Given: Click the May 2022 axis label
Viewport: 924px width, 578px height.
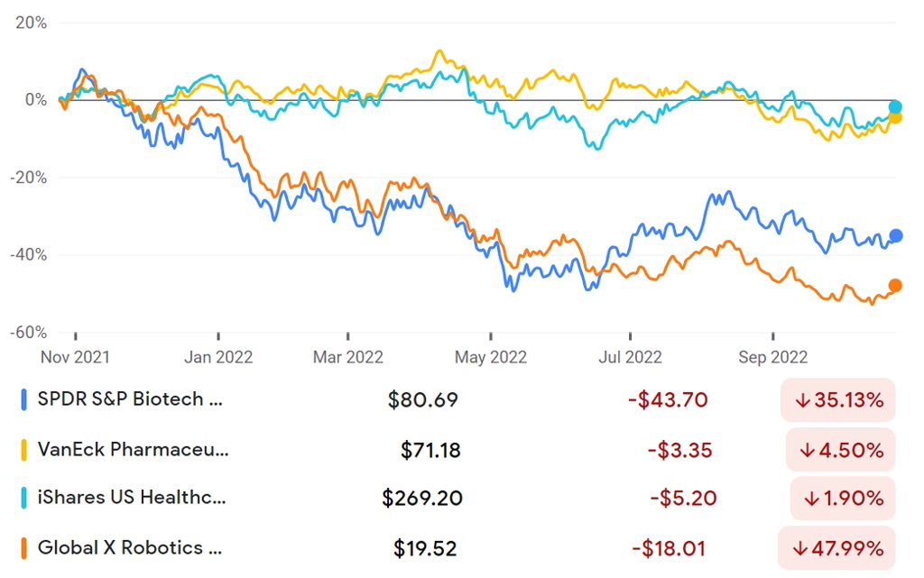Looking at the screenshot, I should pos(490,357).
